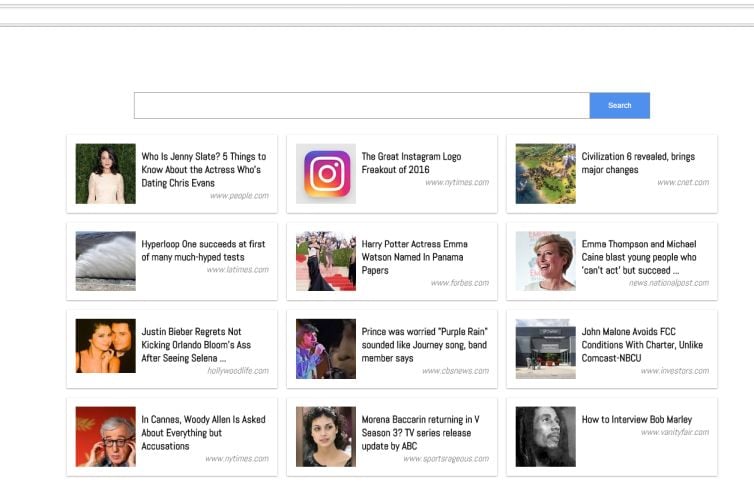This screenshot has width=754, height=492.
Task: Click the Morena Baccarin article thumbnail
Action: point(326,436)
